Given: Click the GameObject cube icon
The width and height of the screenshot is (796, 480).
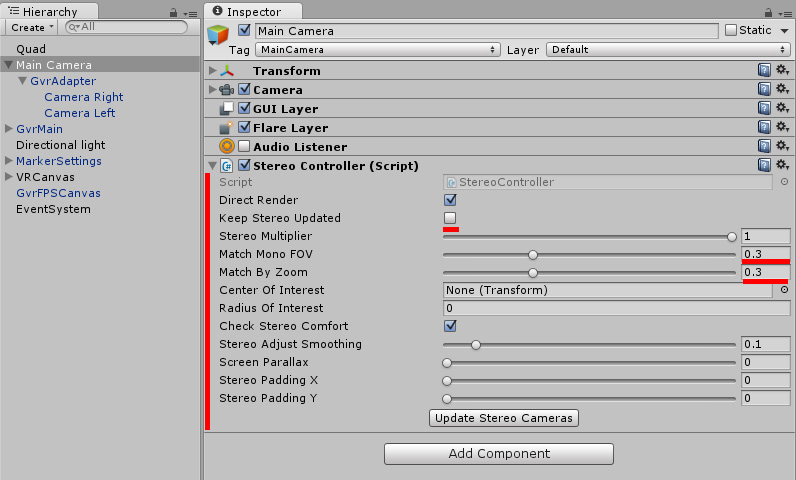Looking at the screenshot, I should tap(218, 35).
